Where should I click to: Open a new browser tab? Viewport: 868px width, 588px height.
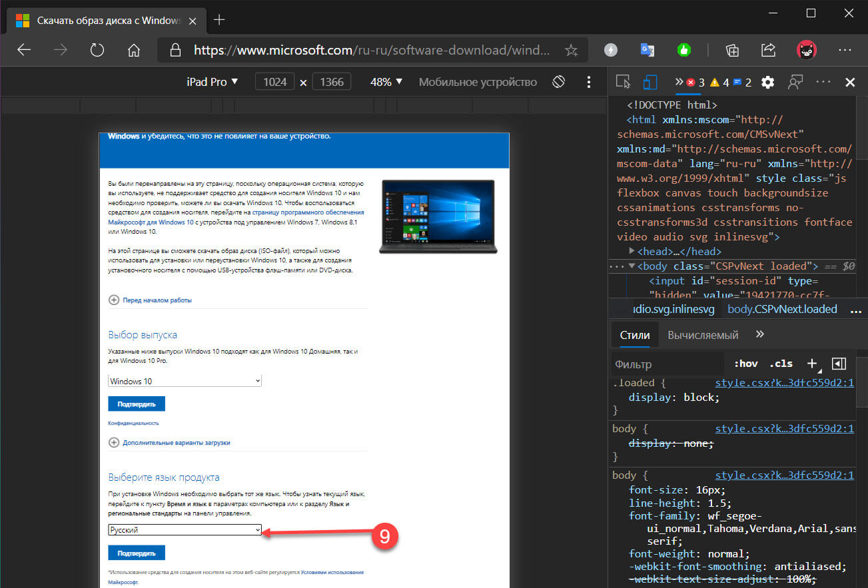tap(218, 20)
